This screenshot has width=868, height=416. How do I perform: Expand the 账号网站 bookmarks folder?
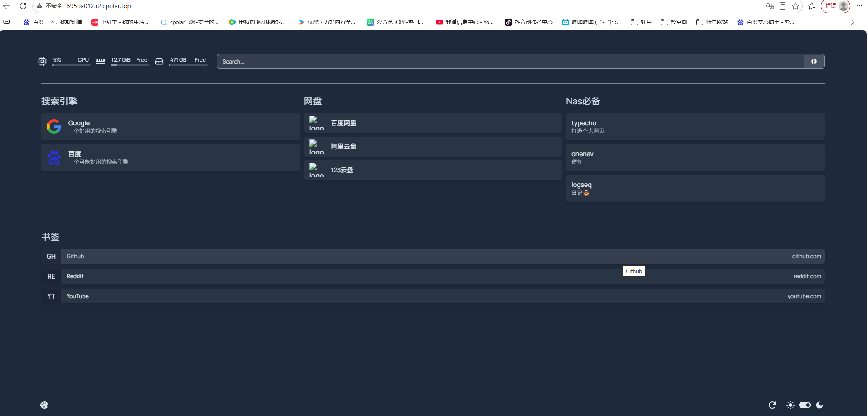[x=712, y=22]
